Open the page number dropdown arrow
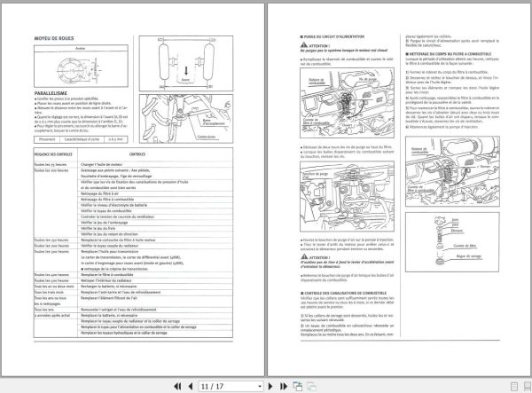 click(x=260, y=386)
